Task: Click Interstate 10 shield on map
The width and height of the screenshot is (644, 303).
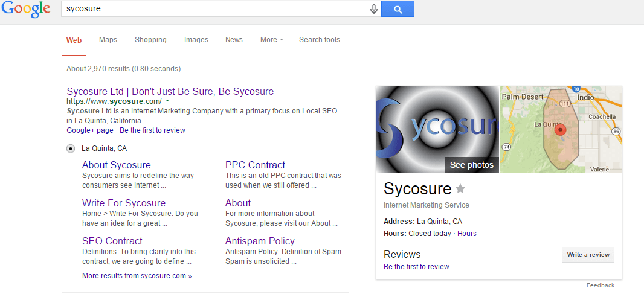Action: (x=576, y=89)
